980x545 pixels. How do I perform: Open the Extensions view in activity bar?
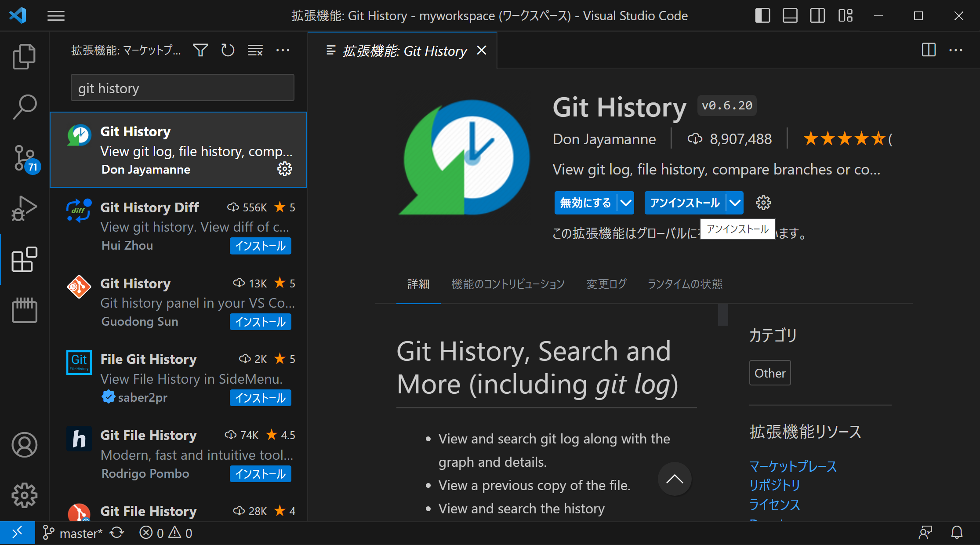tap(24, 260)
